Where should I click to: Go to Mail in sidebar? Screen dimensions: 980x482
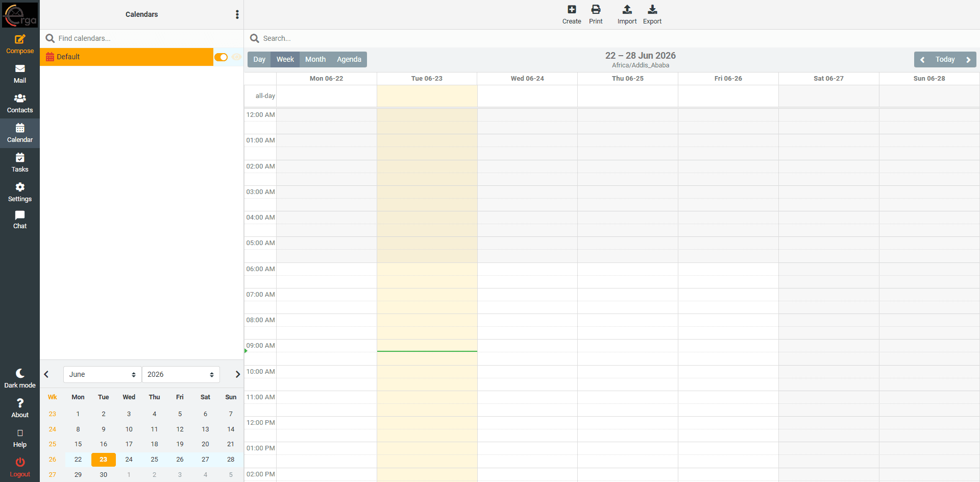pyautogui.click(x=20, y=74)
